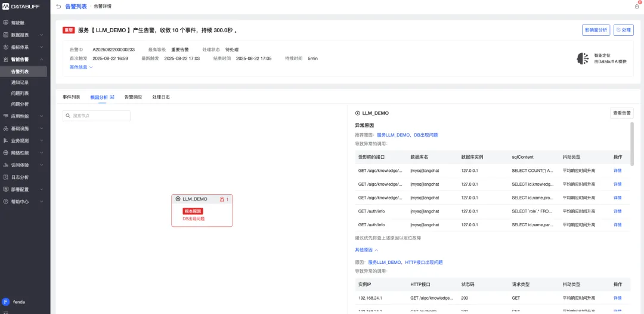Click the 访问体验 sidebar icon
The image size is (644, 314).
click(x=5, y=165)
